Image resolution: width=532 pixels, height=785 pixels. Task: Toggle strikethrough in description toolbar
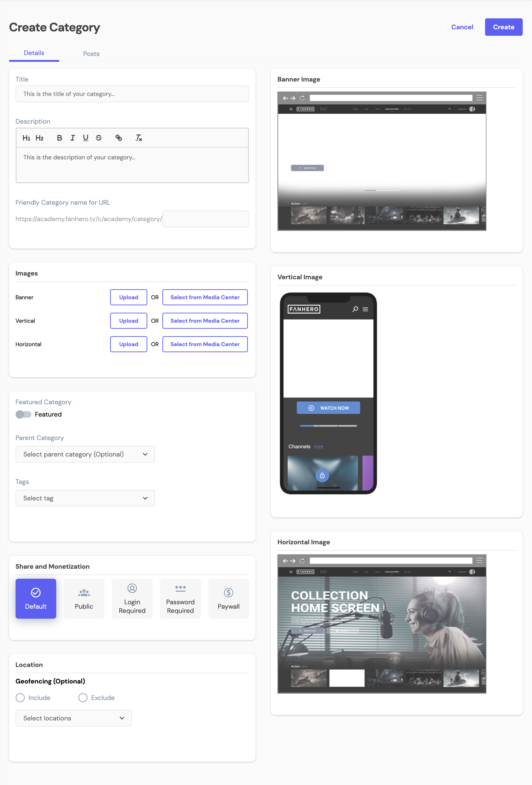click(x=99, y=138)
